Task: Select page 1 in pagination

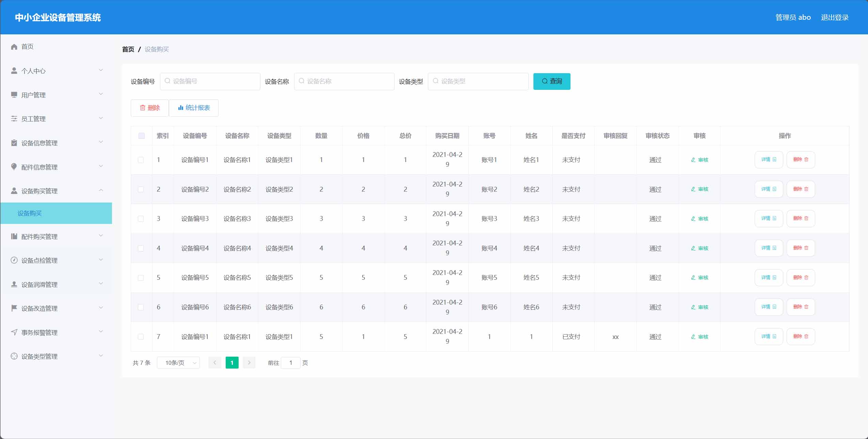Action: coord(232,363)
